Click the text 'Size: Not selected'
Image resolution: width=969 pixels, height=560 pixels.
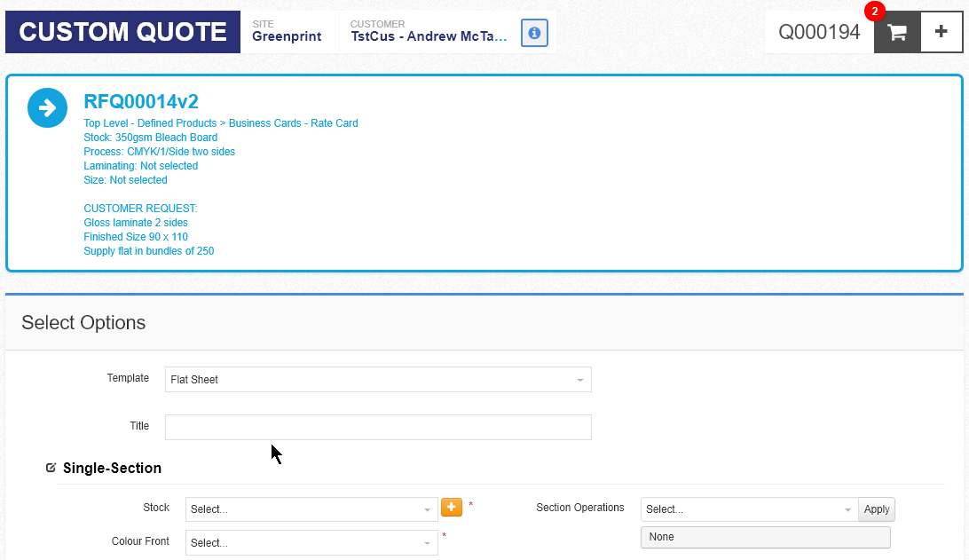(125, 180)
